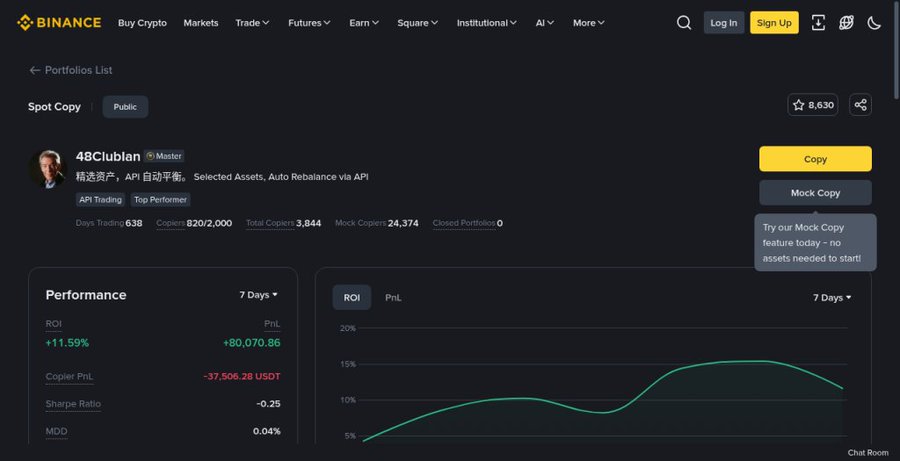Click the 48ClubIan trader name
Image resolution: width=900 pixels, height=461 pixels.
[108, 156]
